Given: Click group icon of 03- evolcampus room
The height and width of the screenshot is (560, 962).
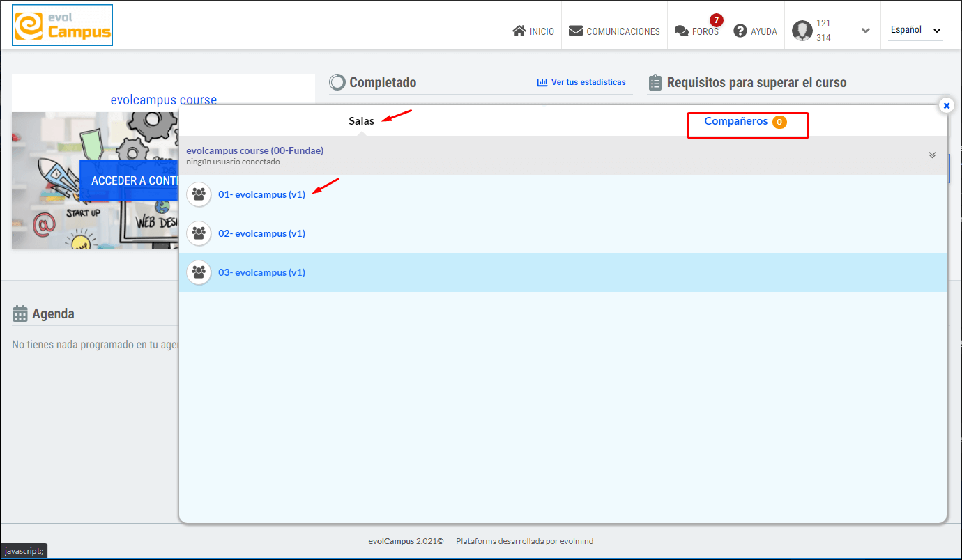Looking at the screenshot, I should [199, 272].
